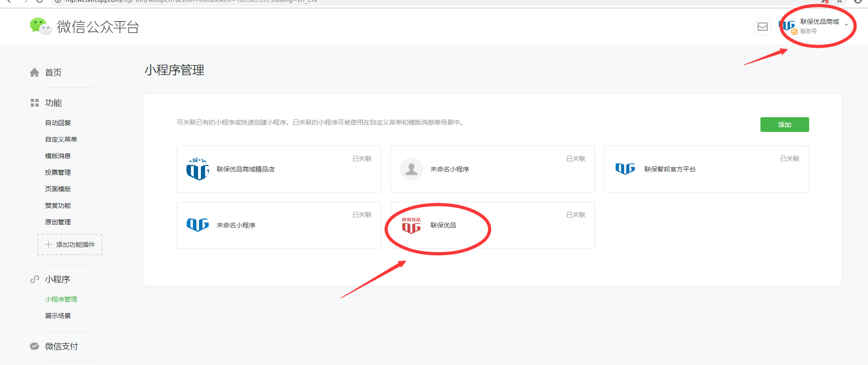Click the 可关联已有的小程序 description text

coord(320,122)
